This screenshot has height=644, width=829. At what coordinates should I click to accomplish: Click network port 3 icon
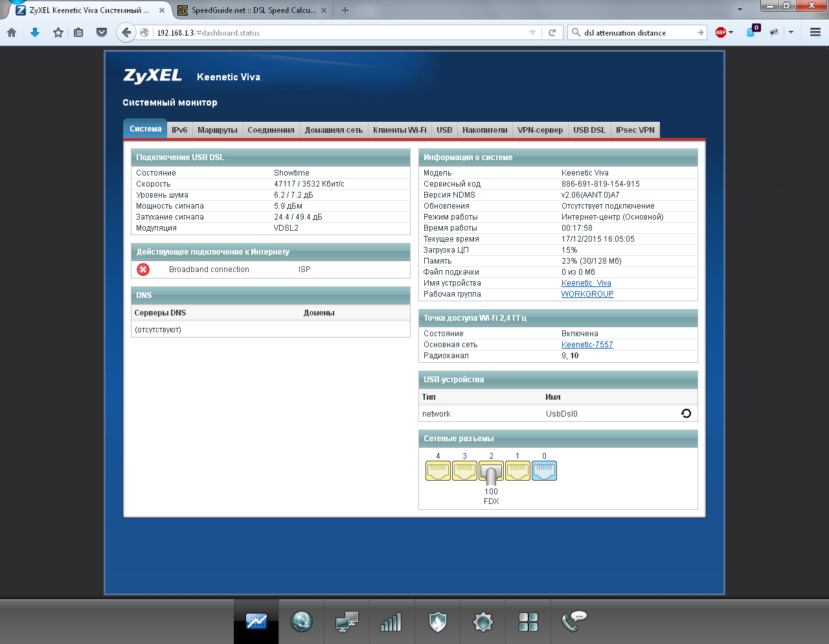(x=464, y=470)
